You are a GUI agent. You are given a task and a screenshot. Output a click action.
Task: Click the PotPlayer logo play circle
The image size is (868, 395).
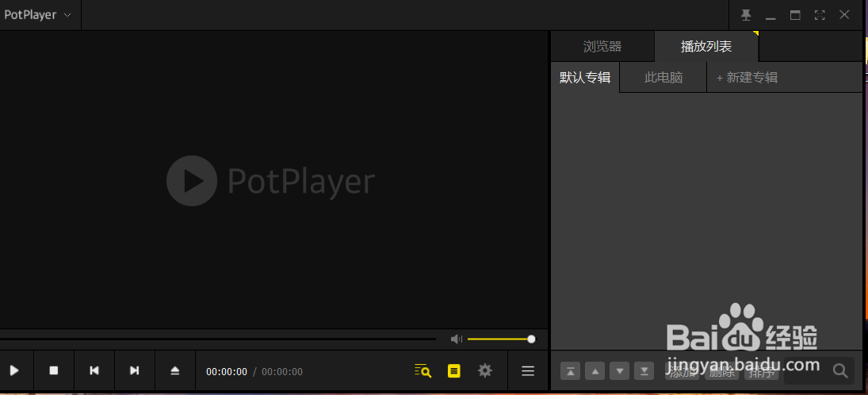tap(192, 181)
